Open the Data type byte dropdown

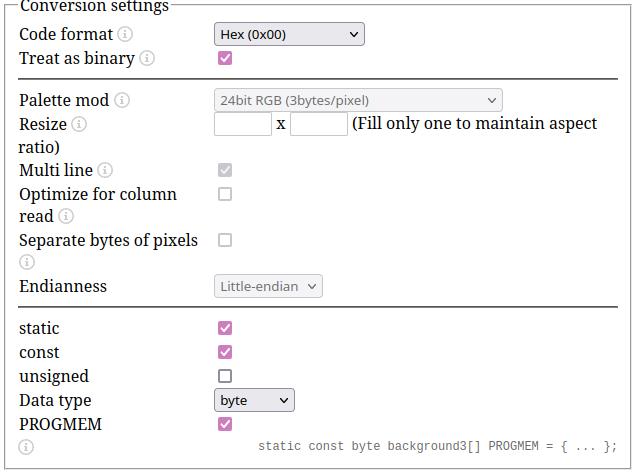click(x=254, y=400)
